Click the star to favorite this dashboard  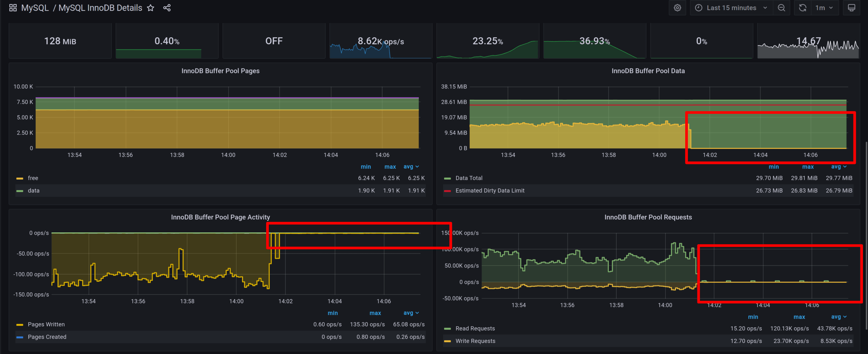(150, 7)
